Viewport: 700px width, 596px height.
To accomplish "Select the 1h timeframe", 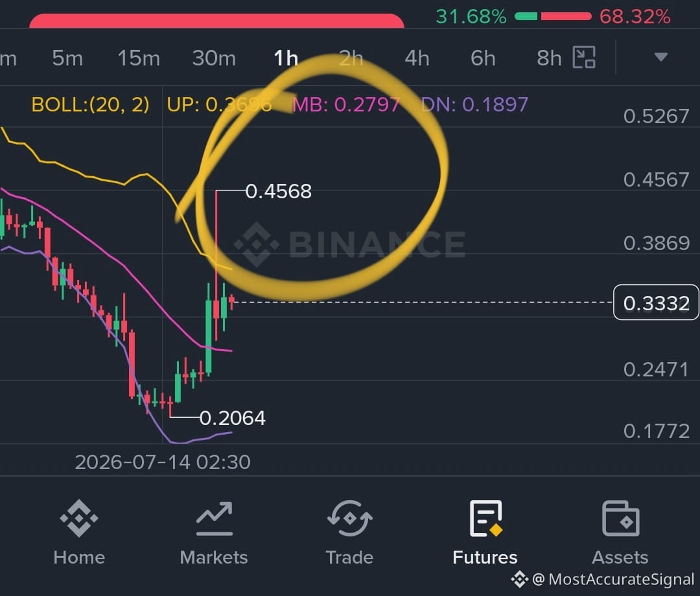I will (286, 58).
